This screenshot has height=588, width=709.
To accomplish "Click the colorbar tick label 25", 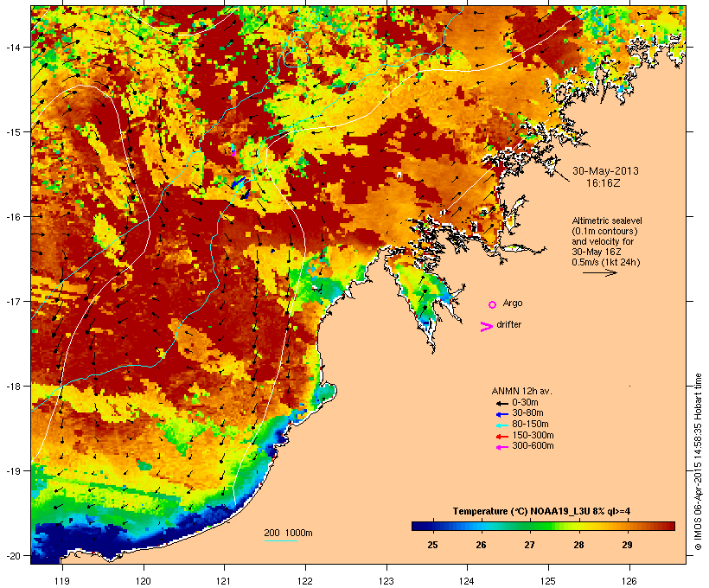I will (x=432, y=545).
